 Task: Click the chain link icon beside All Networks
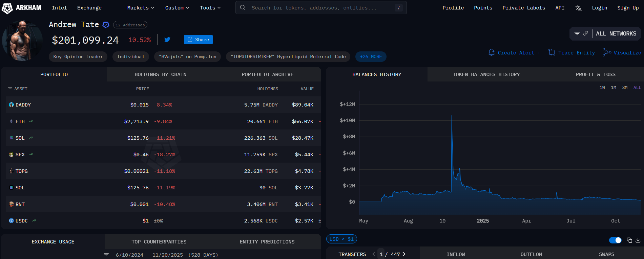pyautogui.click(x=586, y=33)
